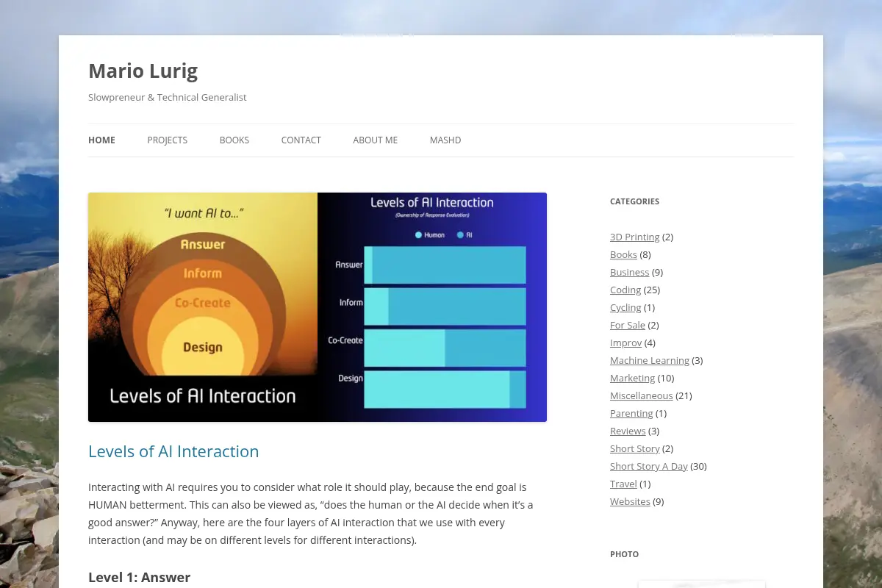Screen dimensions: 882x588
Task: Browse the Machine Learning category
Action: coord(650,360)
